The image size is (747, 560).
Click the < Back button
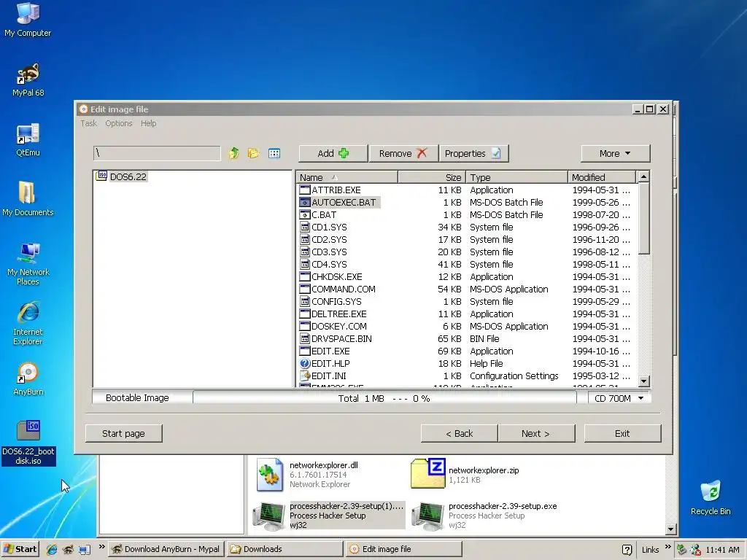tap(460, 433)
